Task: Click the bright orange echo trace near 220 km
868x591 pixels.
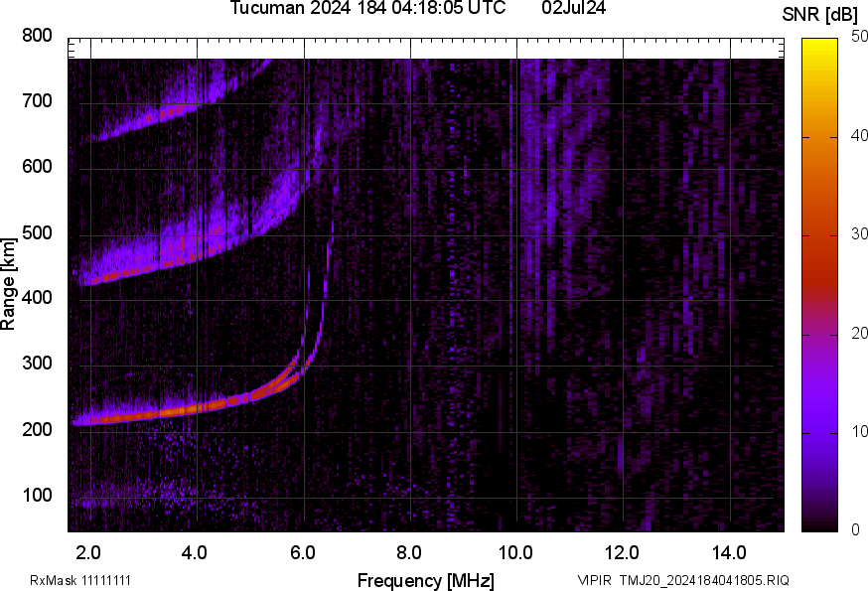Action: [x=179, y=410]
